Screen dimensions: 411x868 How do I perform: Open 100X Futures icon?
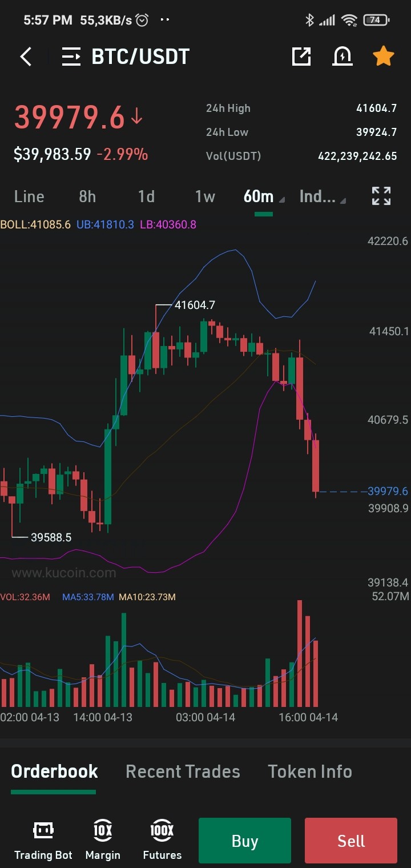pos(162,840)
